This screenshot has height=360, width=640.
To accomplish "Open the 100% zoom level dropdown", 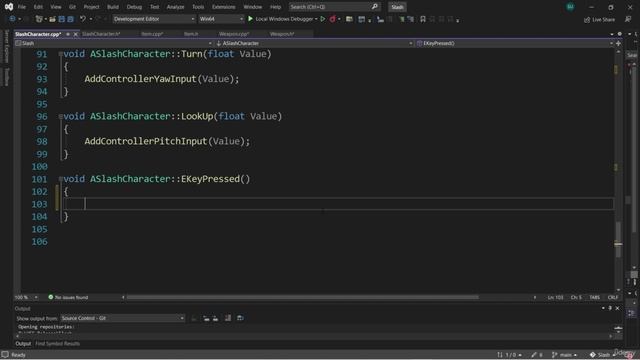I will pyautogui.click(x=26, y=297).
